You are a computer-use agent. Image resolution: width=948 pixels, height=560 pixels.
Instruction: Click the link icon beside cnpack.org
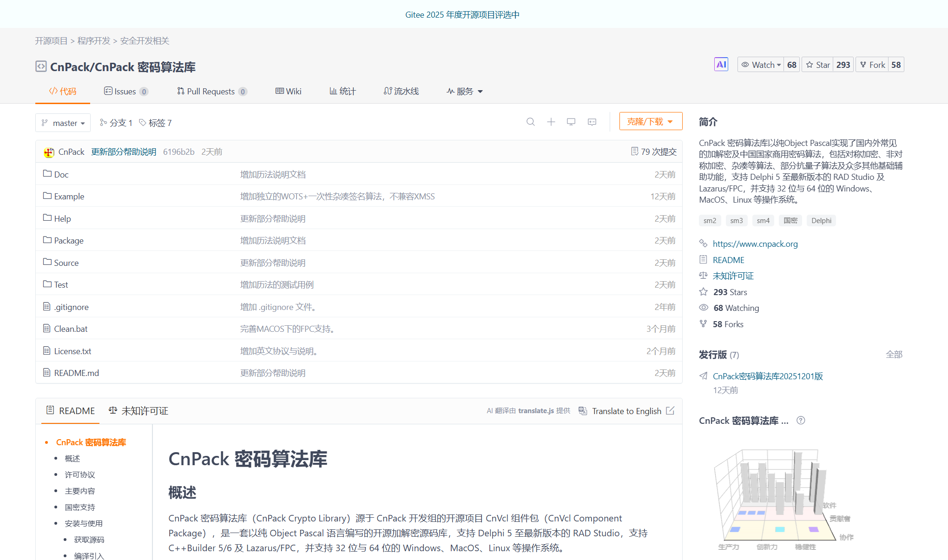[703, 244]
